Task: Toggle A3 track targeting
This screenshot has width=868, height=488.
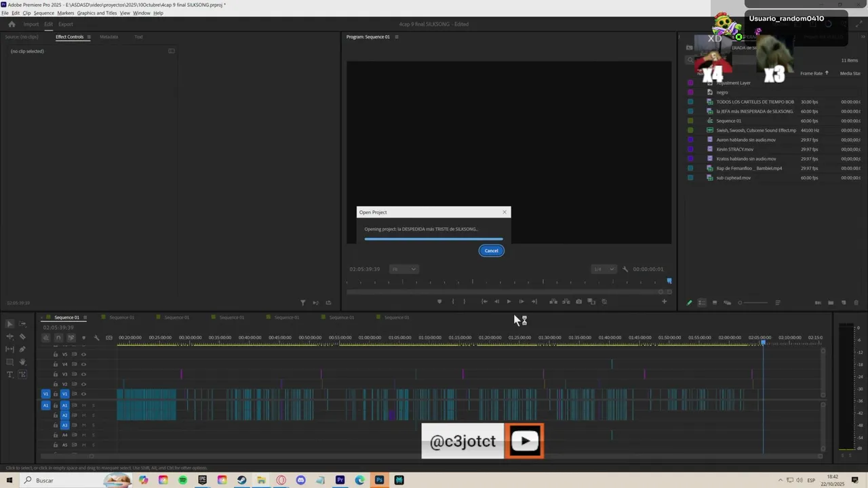Action: 65,425
